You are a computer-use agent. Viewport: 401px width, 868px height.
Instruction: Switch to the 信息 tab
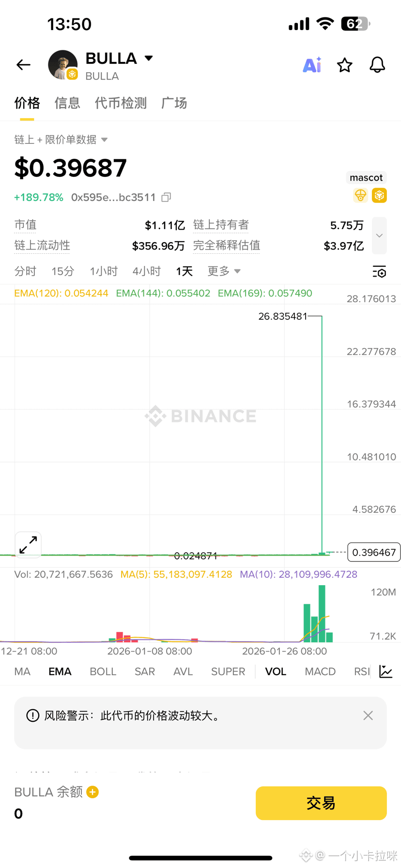(x=67, y=103)
